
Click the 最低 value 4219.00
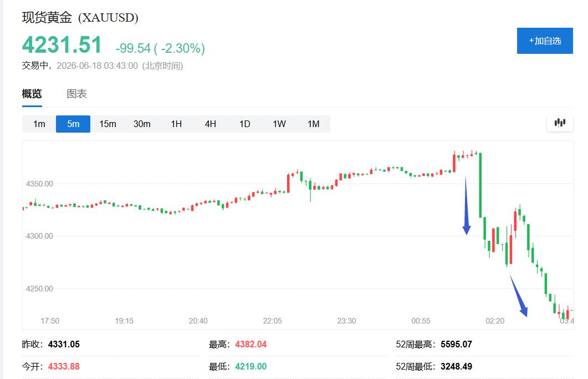251,366
